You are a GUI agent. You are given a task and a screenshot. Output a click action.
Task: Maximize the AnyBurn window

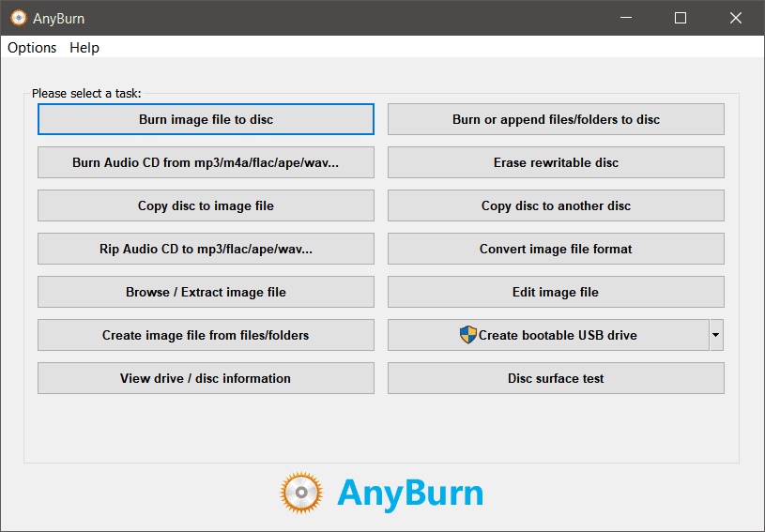tap(681, 18)
